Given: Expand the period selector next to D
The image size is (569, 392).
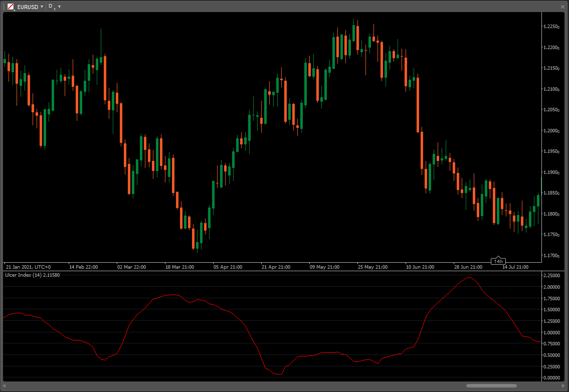Looking at the screenshot, I should pyautogui.click(x=58, y=7).
